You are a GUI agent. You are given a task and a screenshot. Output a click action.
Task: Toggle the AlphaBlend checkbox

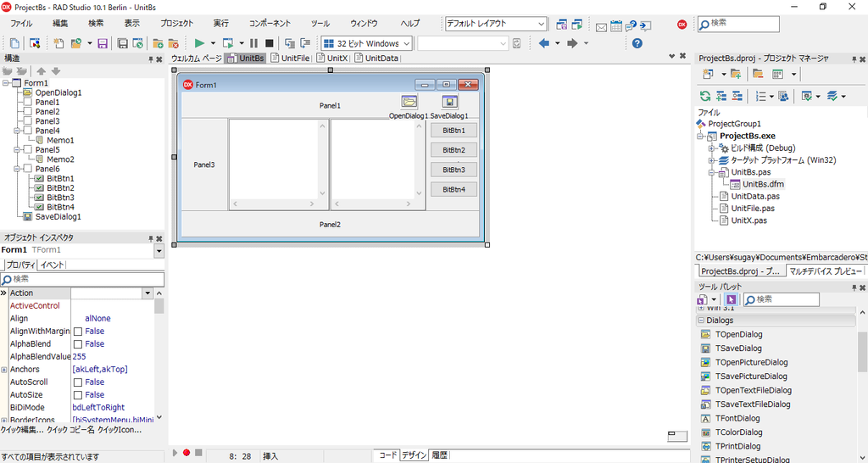[x=78, y=344]
